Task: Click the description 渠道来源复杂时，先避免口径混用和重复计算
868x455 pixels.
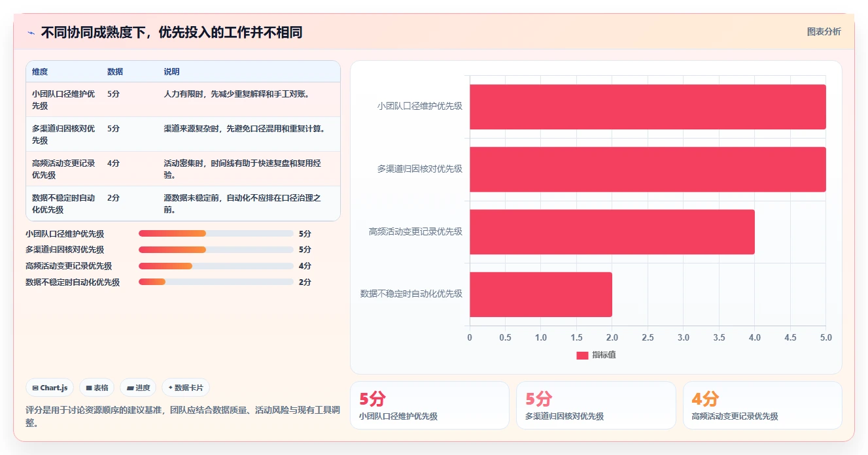Action: [x=244, y=129]
